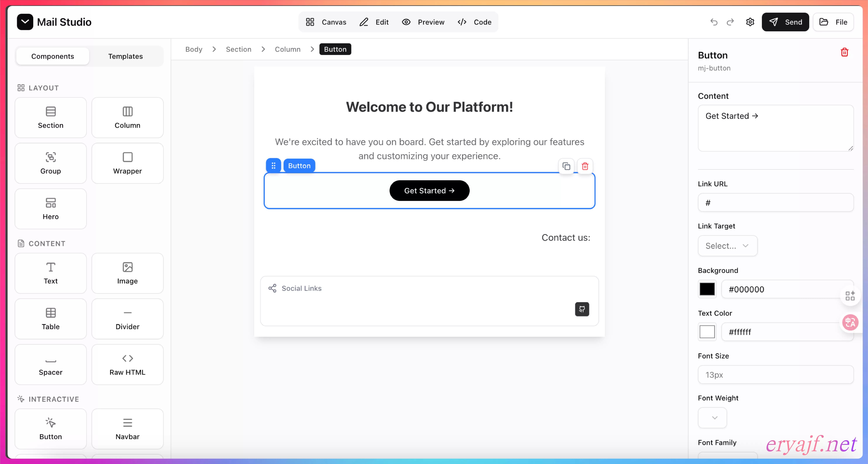Open the Link Target select dropdown
The width and height of the screenshot is (868, 464).
(x=727, y=246)
